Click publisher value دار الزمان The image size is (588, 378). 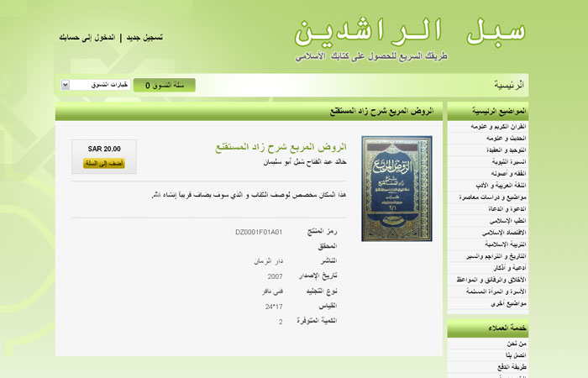269,261
